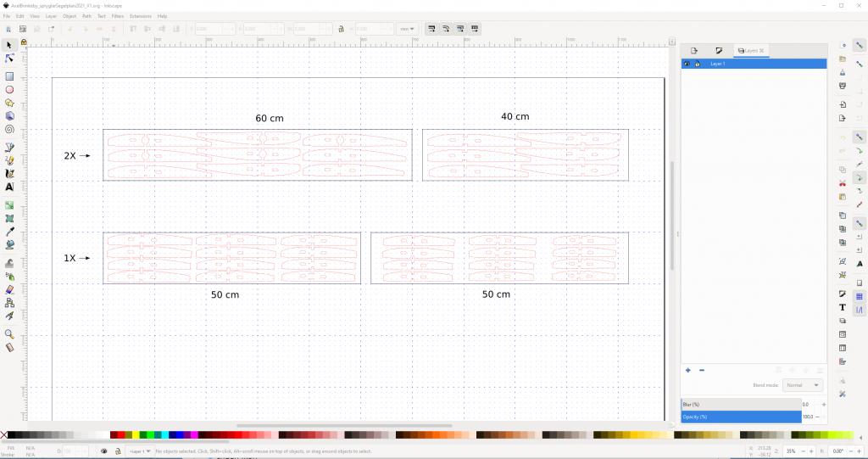868x459 pixels.
Task: Open the units dropdown showing mm
Action: [x=408, y=28]
